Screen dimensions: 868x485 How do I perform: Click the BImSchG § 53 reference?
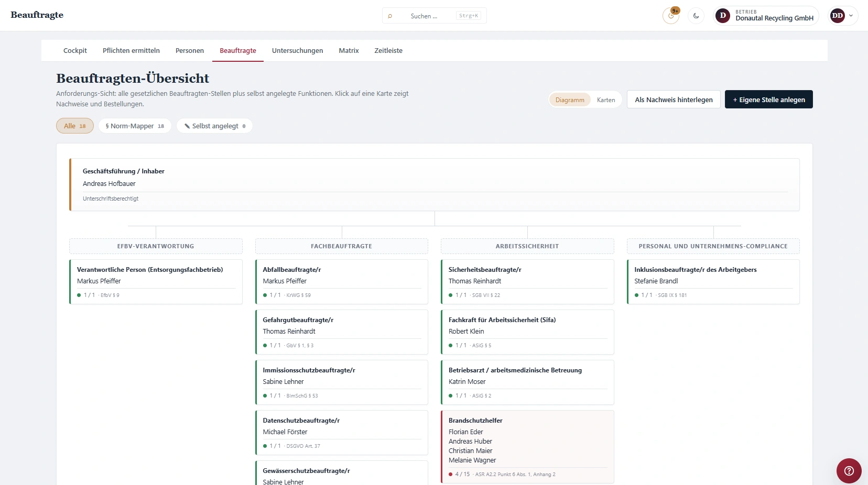tap(302, 396)
